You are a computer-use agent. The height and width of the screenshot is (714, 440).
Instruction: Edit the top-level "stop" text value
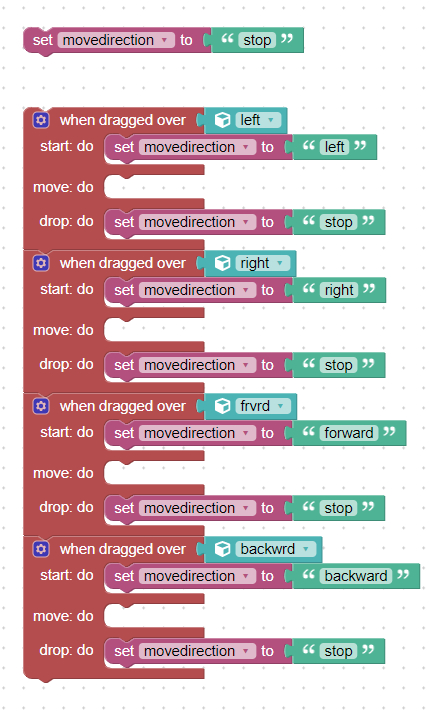257,40
